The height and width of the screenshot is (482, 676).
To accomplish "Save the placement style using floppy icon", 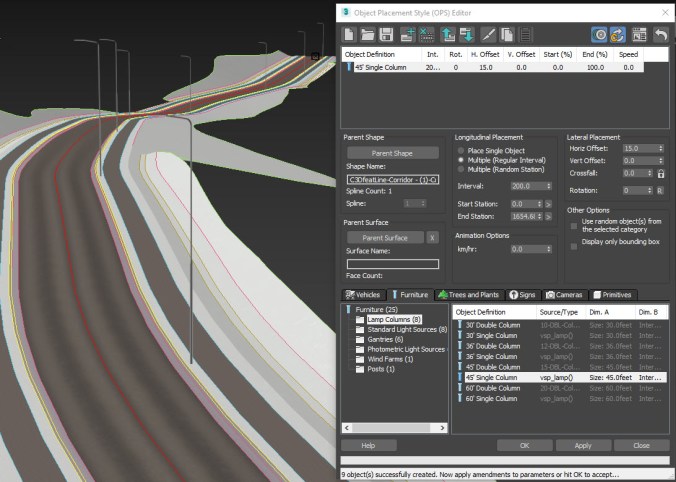I will tap(388, 35).
